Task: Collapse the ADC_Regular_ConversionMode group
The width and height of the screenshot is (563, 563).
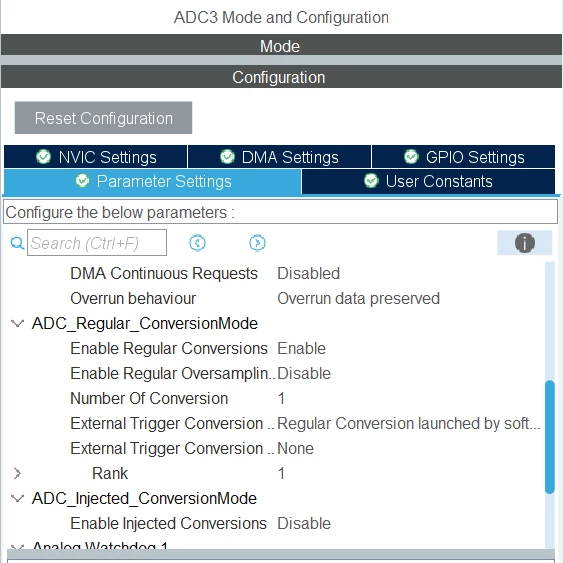Action: (x=17, y=324)
